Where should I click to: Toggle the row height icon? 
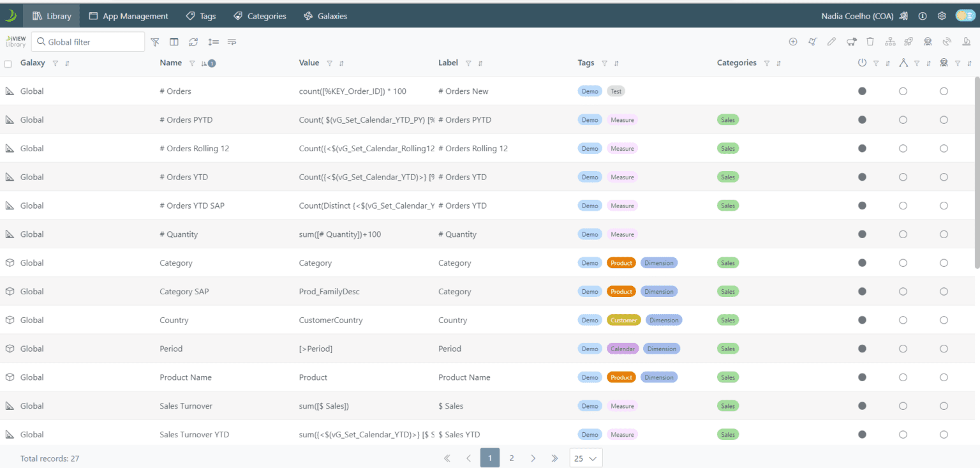(213, 42)
